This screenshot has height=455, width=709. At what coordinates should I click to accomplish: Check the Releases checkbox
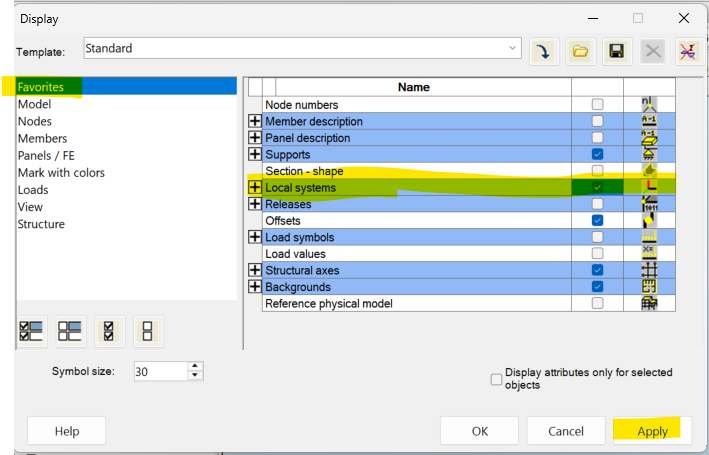[597, 204]
